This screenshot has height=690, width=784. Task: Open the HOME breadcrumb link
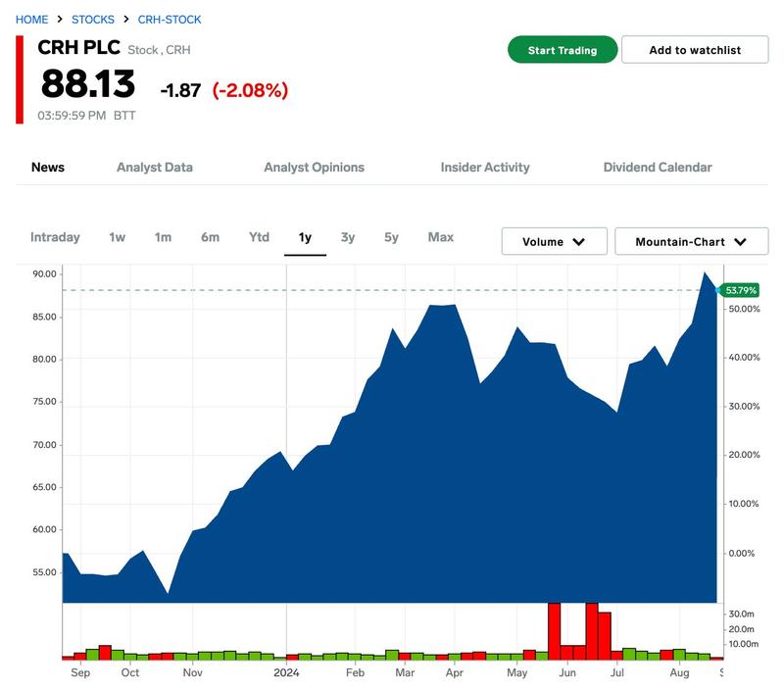31,20
